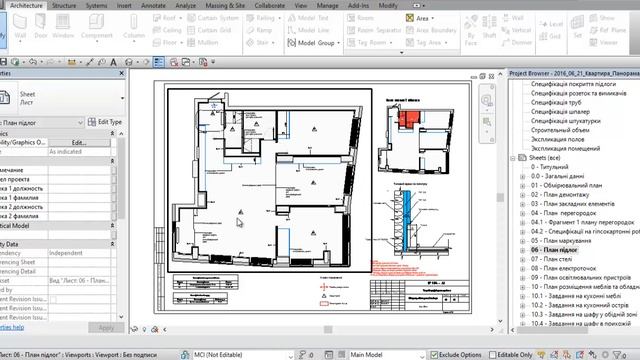The image size is (640, 360).
Task: Click the Text tool in quick access toolbar
Action: [113, 62]
